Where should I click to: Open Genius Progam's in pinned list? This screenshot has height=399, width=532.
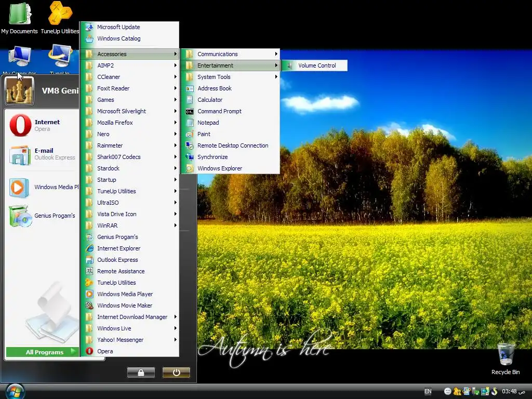tap(43, 216)
